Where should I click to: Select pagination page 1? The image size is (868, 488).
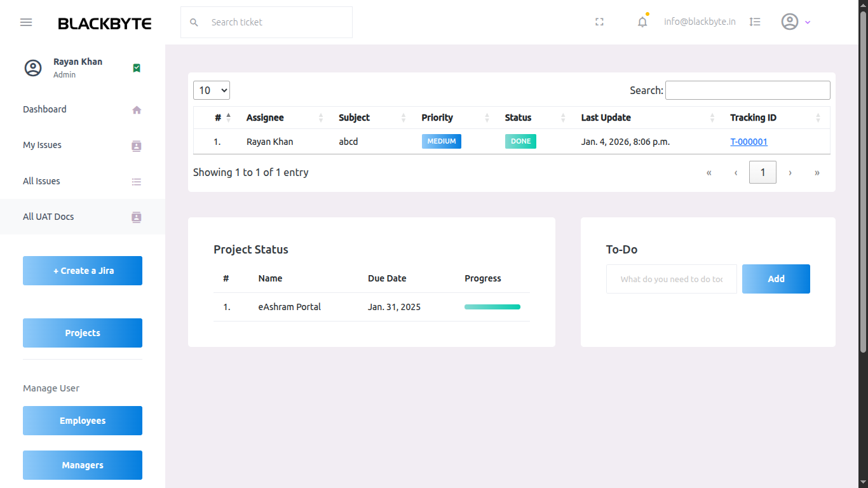coord(763,172)
